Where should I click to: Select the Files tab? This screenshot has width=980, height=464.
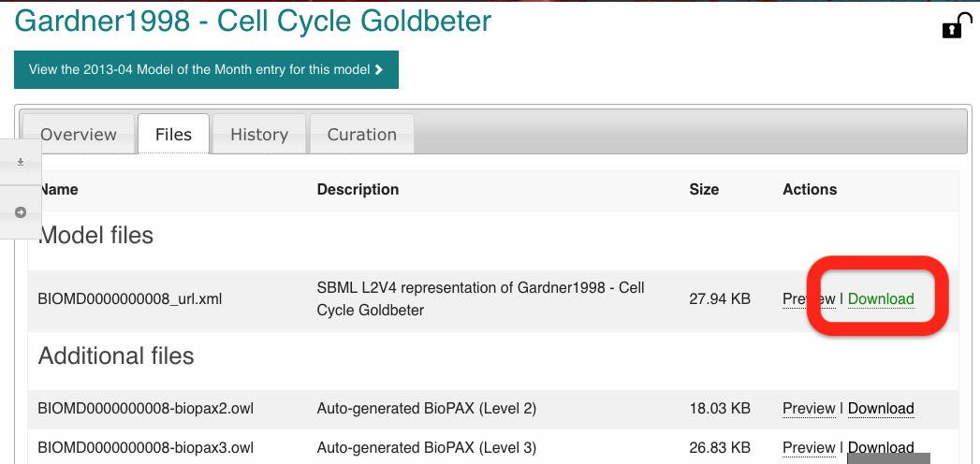tap(174, 135)
